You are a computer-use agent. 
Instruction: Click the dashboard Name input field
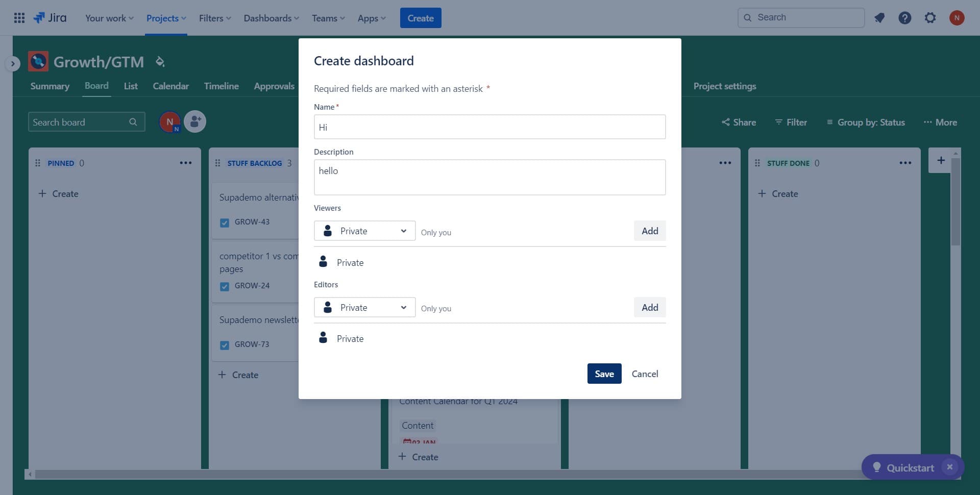click(x=489, y=127)
